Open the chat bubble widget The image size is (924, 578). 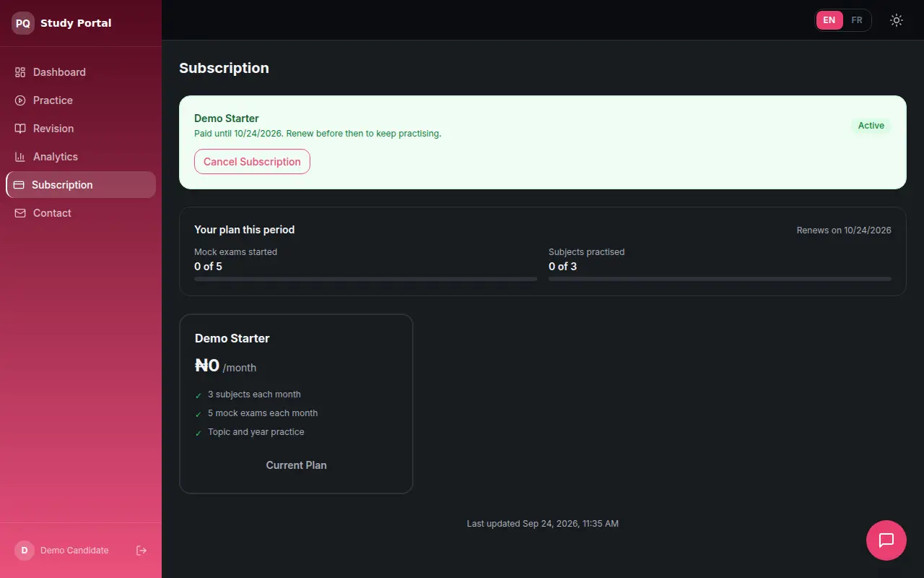[x=886, y=540]
